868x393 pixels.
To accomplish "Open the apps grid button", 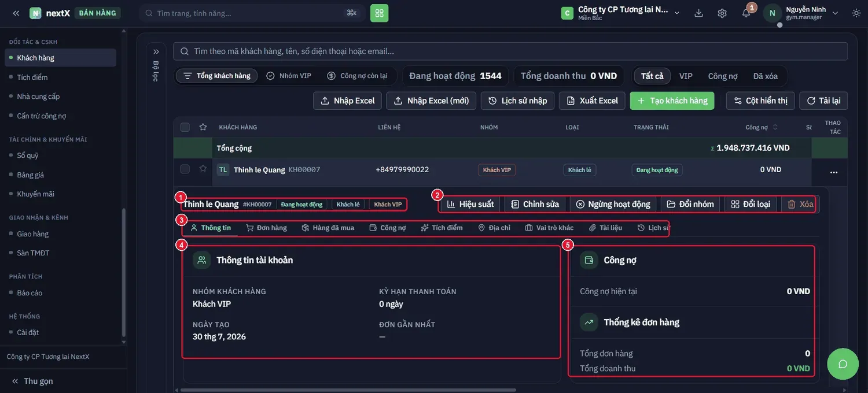I will click(x=380, y=13).
